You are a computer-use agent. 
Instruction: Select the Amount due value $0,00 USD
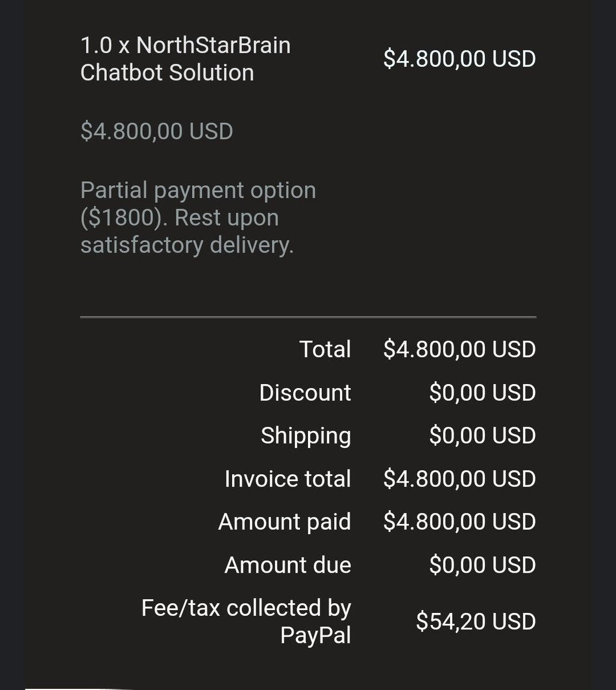(482, 565)
